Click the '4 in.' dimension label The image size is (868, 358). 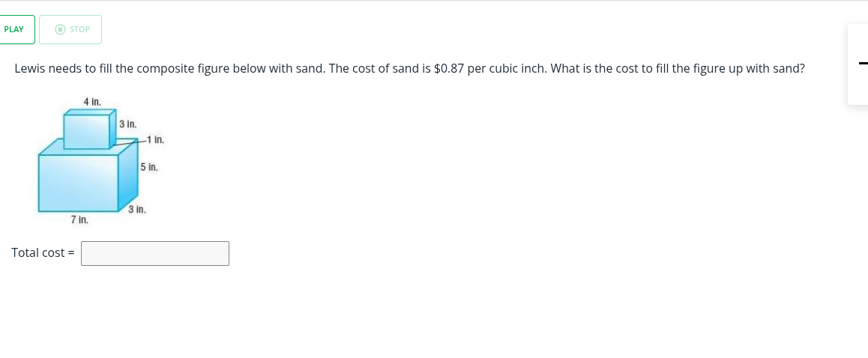click(92, 101)
